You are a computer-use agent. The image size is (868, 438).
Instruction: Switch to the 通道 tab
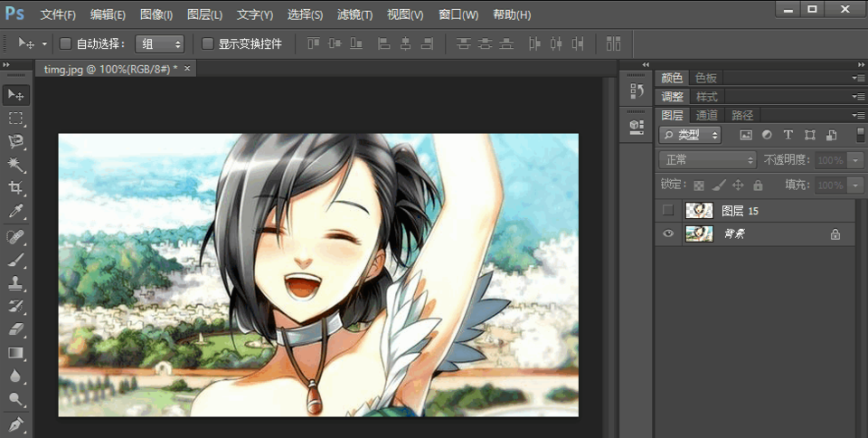click(x=706, y=115)
